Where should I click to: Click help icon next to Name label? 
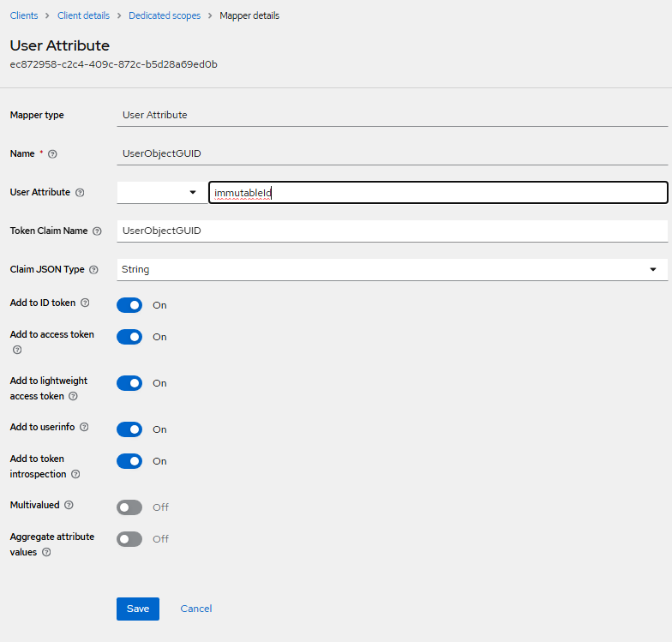pyautogui.click(x=53, y=154)
